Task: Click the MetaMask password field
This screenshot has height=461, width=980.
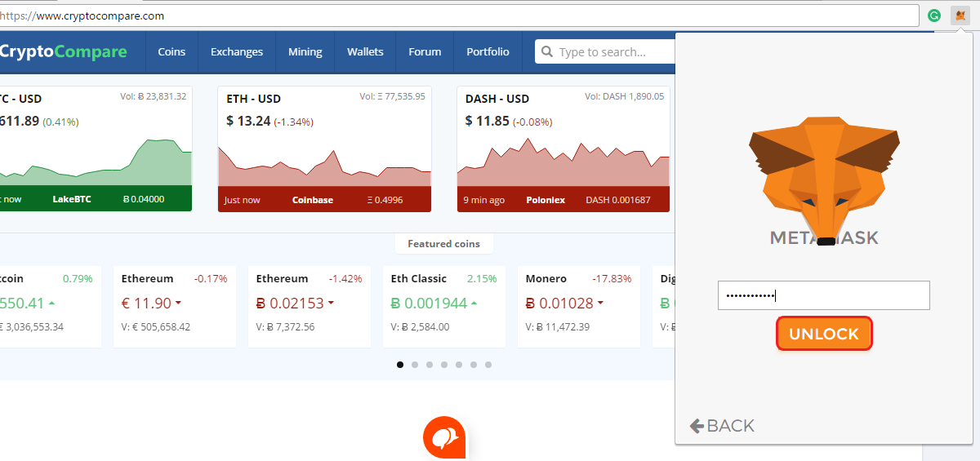Action: 824,295
